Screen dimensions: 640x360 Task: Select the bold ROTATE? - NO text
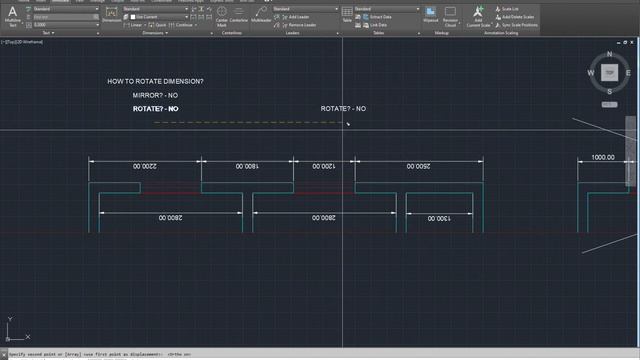(156, 109)
